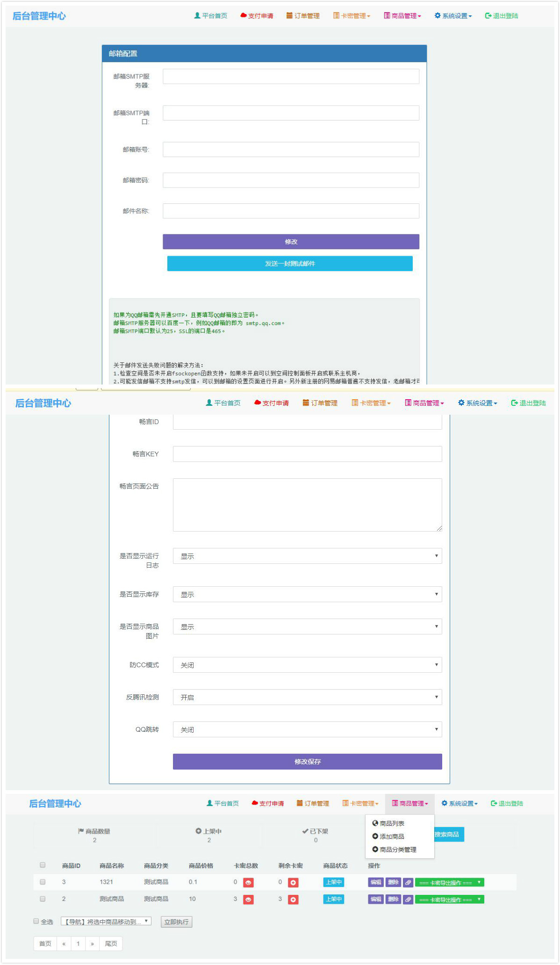Image resolution: width=560 pixels, height=965 pixels.
Task: Open 支付申请 in the 畅言 settings page header
Action: [x=272, y=403]
